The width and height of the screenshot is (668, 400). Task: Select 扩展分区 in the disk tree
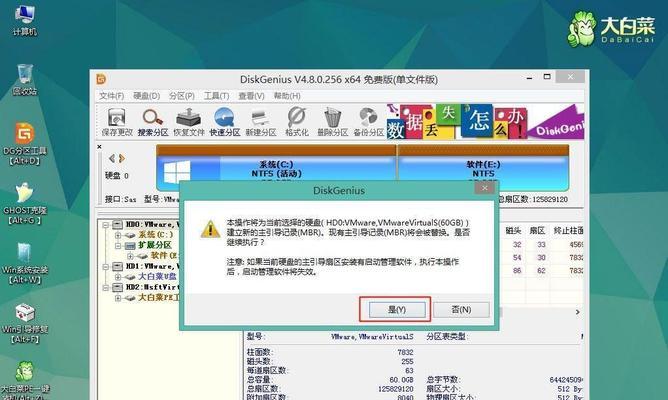coord(155,245)
